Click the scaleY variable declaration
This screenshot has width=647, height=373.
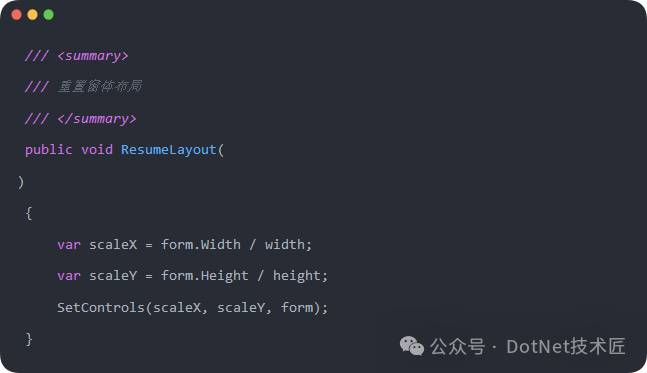click(x=113, y=276)
